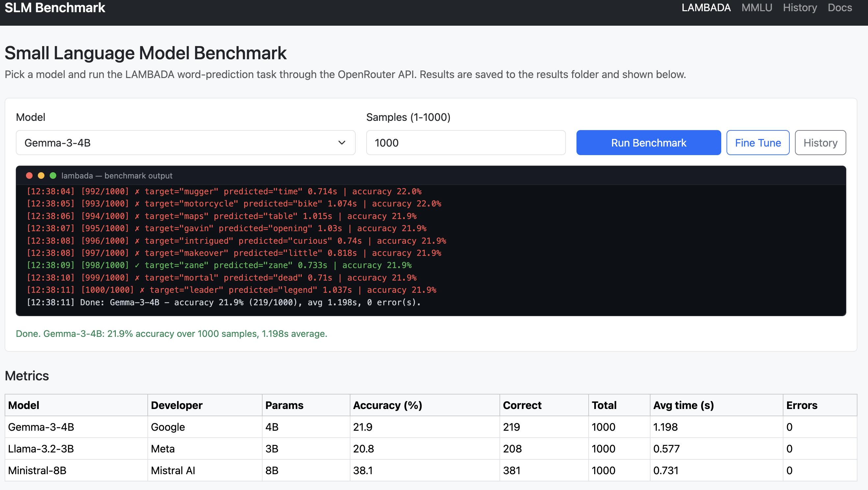Image resolution: width=868 pixels, height=490 pixels.
Task: Switch to the MMLU nav tab
Action: tap(757, 8)
